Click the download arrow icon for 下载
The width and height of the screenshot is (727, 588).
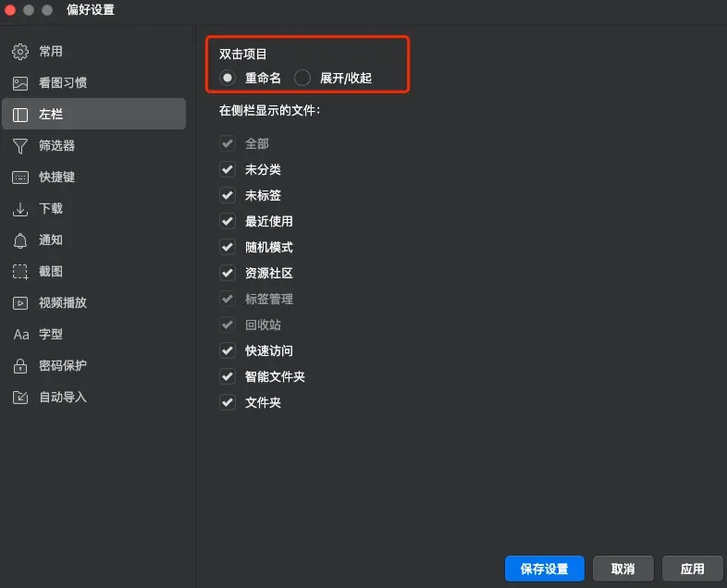pyautogui.click(x=20, y=209)
